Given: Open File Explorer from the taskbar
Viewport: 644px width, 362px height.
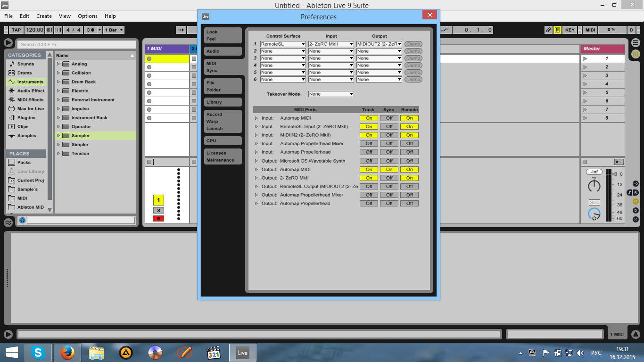Looking at the screenshot, I should click(97, 353).
